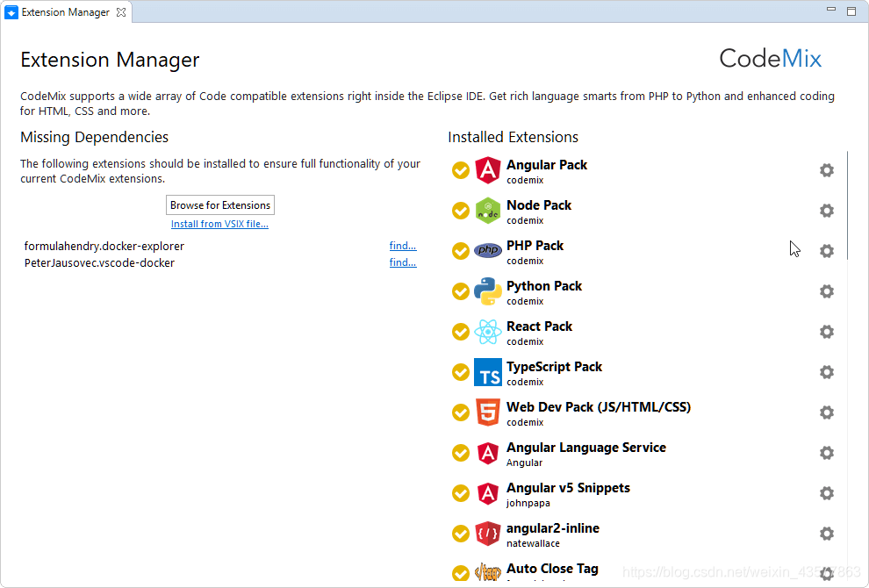This screenshot has width=869, height=588.
Task: Click the angular2-inline shield logo
Action: [x=488, y=534]
